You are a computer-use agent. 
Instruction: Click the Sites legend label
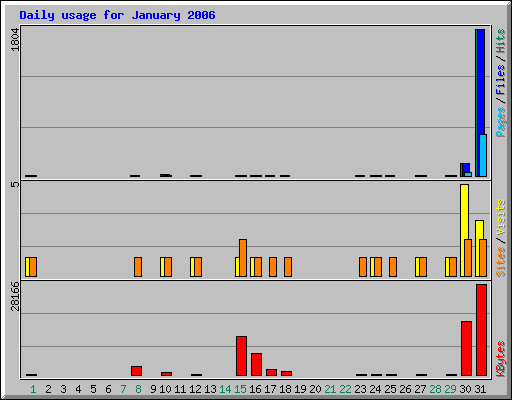501,262
